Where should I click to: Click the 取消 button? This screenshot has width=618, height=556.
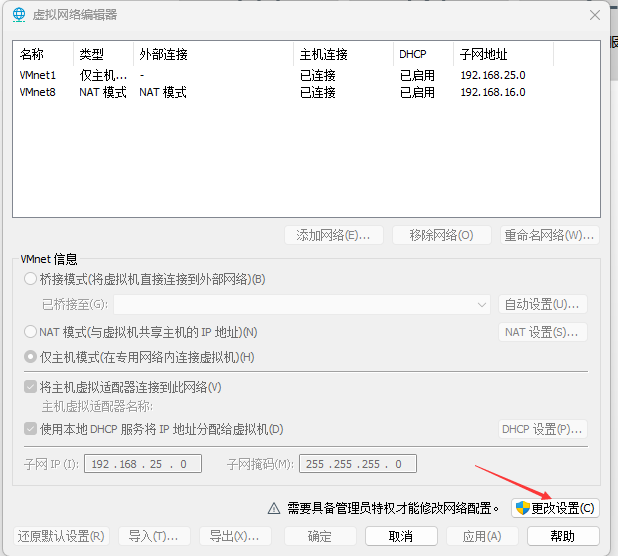pyautogui.click(x=401, y=536)
